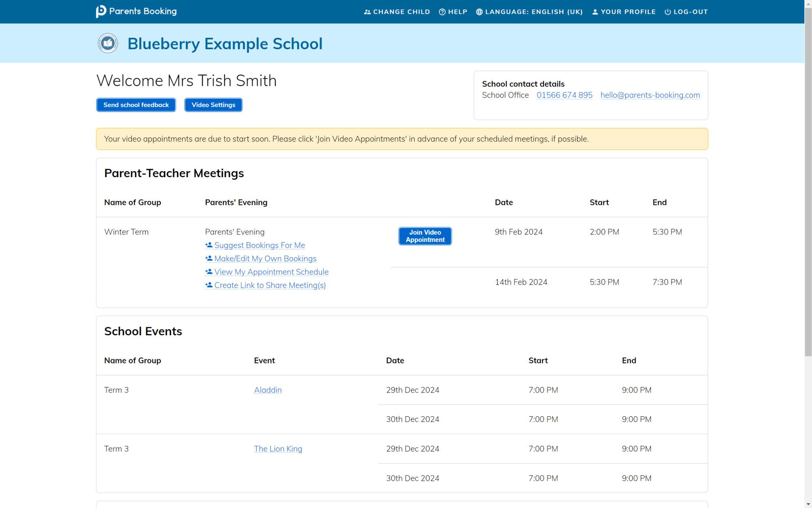
Task: Open Your Profile via the person icon
Action: coord(595,12)
